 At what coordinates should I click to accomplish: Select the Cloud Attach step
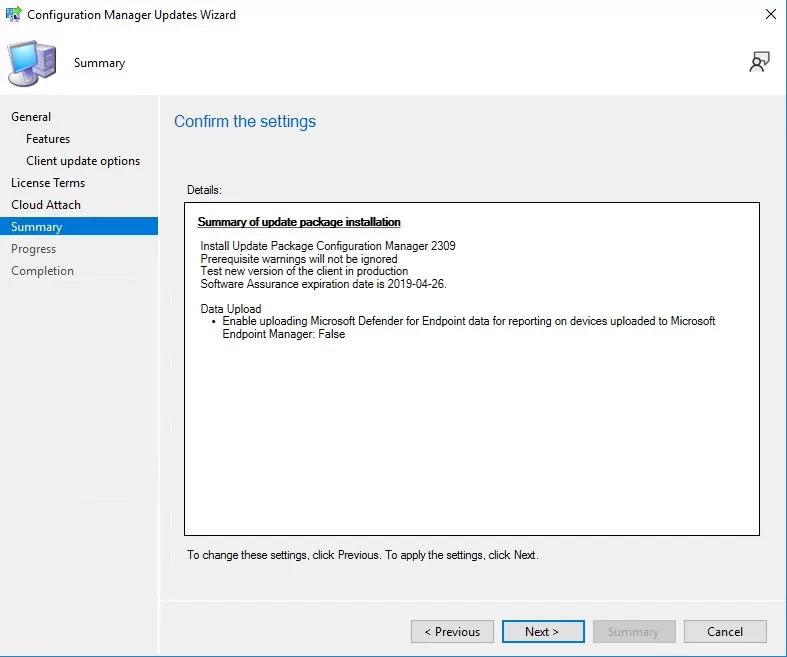tap(46, 205)
